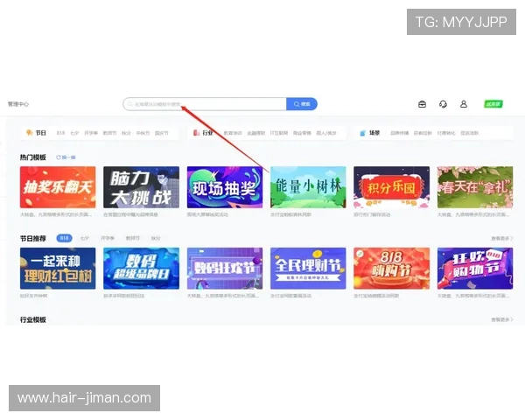Open the user account icon
This screenshot has width=525, height=420.
click(x=464, y=104)
